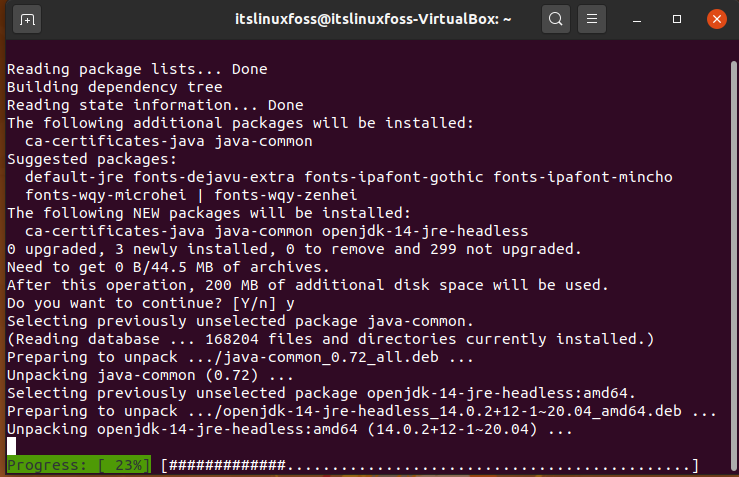Click the 'Suggested packages:' line
739x477 pixels.
click(x=92, y=159)
